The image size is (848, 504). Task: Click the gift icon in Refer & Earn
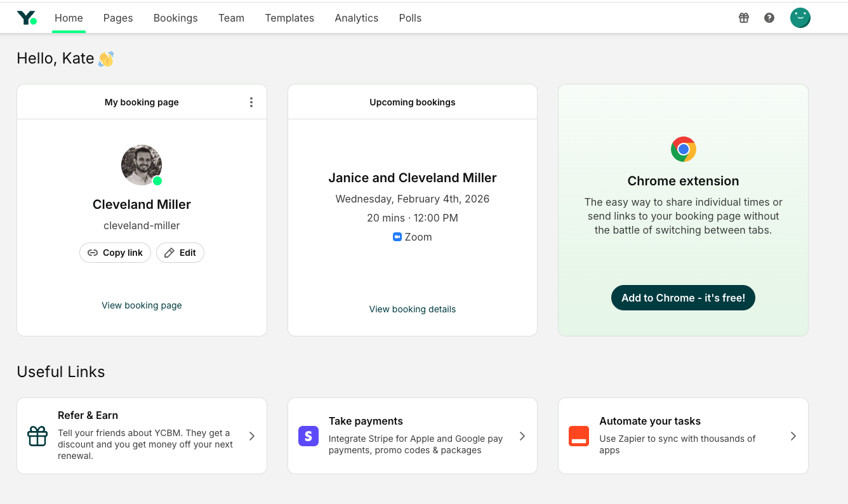[x=37, y=436]
